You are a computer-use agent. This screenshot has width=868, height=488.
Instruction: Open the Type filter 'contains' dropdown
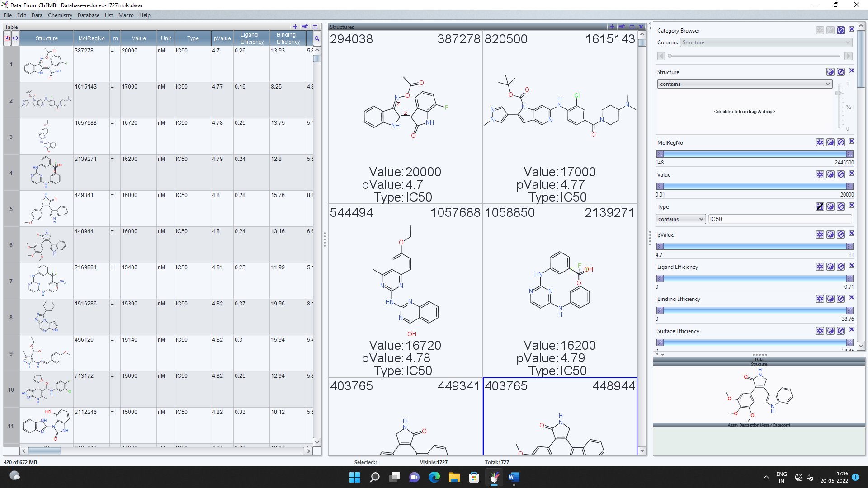(680, 219)
